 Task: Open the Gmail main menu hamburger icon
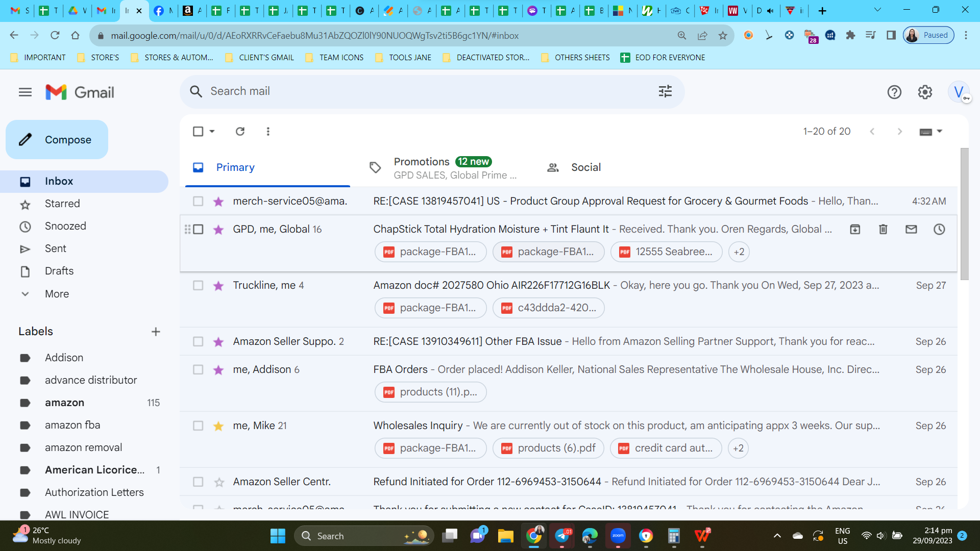[25, 92]
